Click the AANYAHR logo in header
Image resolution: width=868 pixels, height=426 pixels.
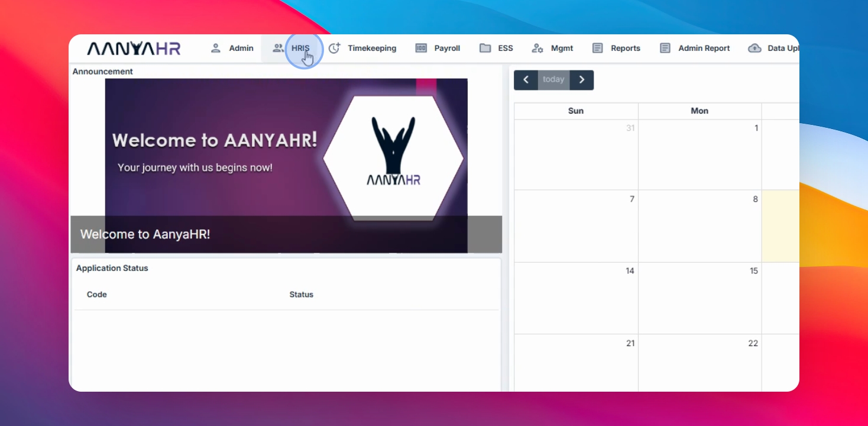point(134,49)
